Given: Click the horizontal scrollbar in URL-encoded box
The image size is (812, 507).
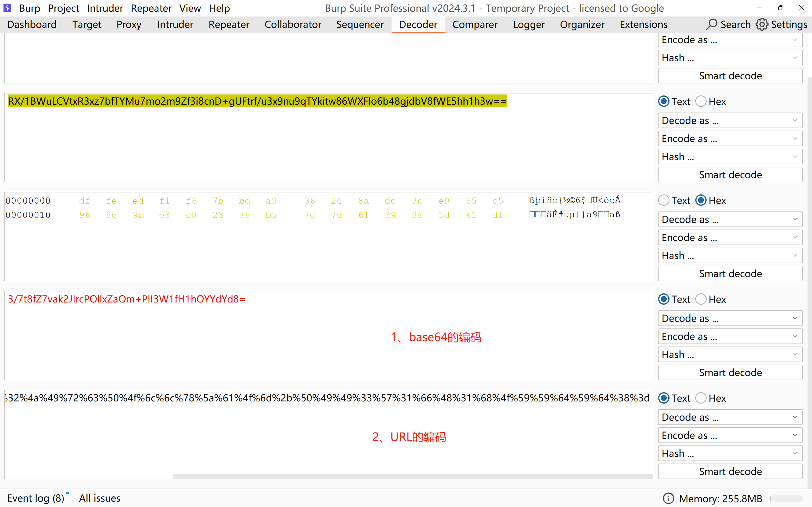Looking at the screenshot, I should click(413, 476).
